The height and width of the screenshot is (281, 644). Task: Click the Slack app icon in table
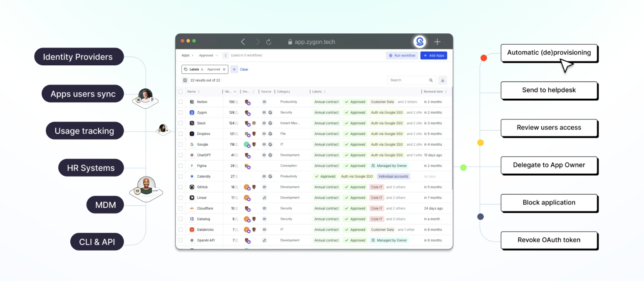click(192, 123)
